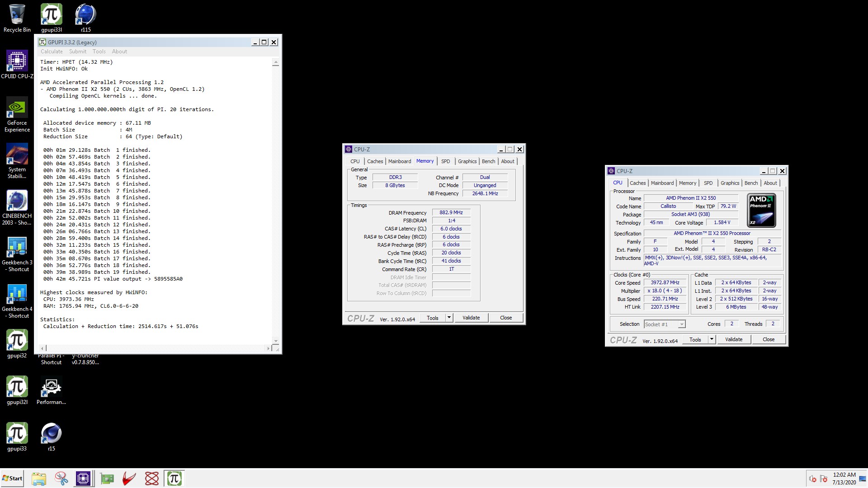Open the gpupi32 desktop icon

pos(17,344)
